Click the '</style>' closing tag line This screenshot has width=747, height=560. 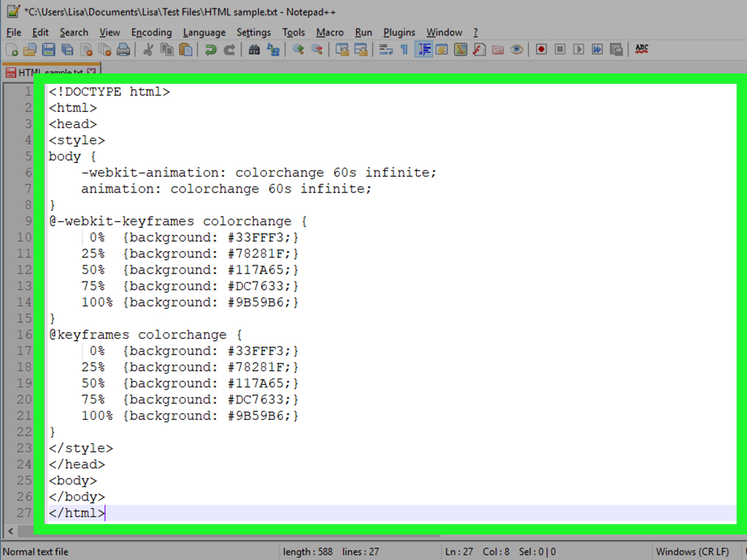[81, 448]
